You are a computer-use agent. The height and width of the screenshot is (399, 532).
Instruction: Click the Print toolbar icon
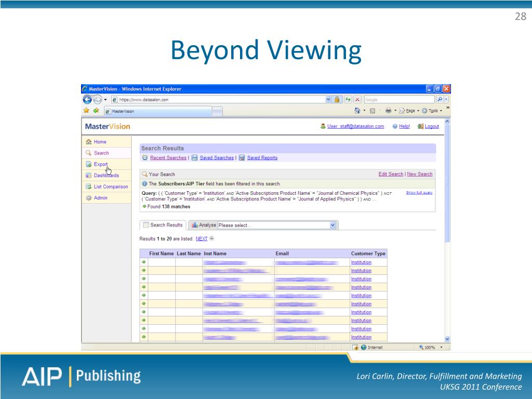[388, 111]
